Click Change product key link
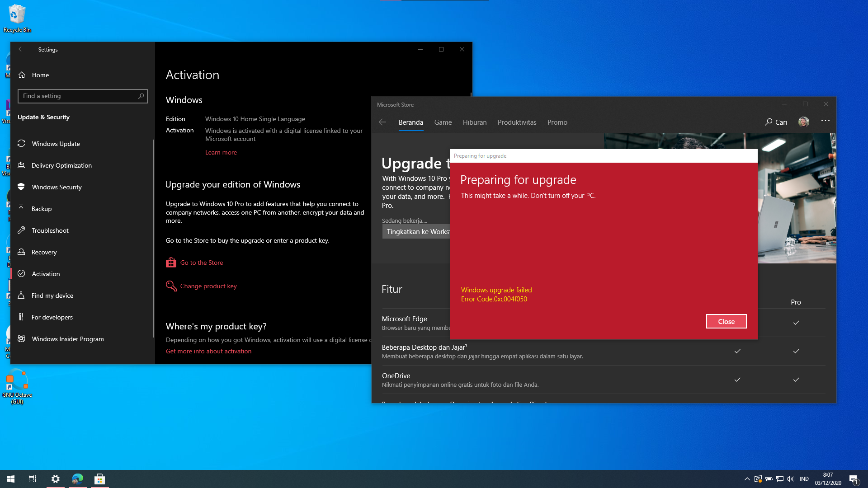 [x=208, y=286]
